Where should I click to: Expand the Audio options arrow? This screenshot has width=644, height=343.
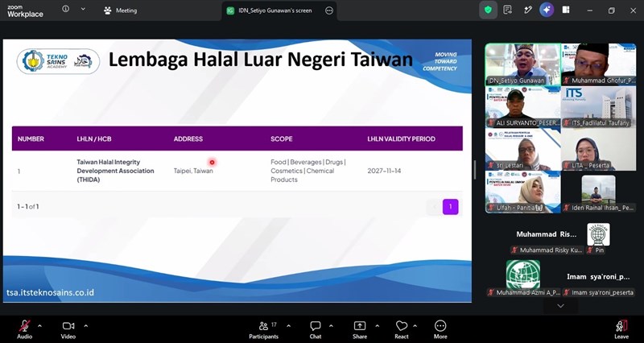point(39,326)
